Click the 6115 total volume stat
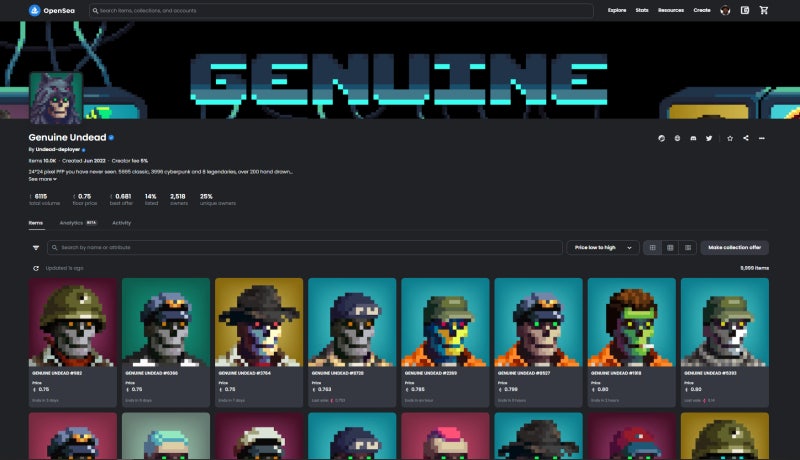This screenshot has height=460, width=800. (x=44, y=199)
